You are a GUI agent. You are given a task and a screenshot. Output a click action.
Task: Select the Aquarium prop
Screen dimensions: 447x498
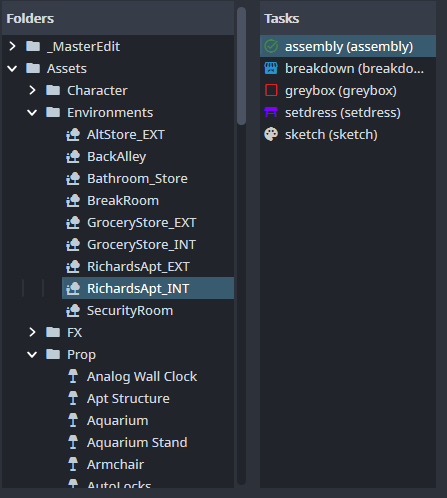(x=118, y=421)
